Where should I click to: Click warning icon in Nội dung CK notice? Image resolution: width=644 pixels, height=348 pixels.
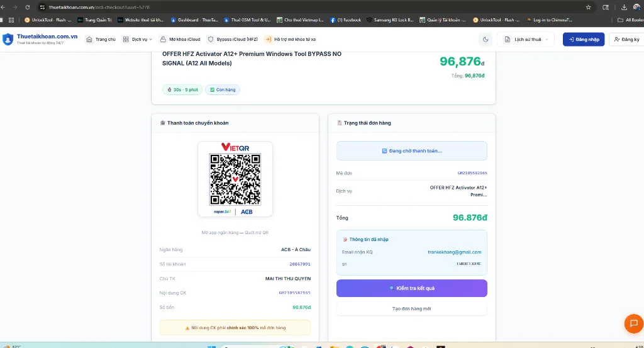point(187,328)
